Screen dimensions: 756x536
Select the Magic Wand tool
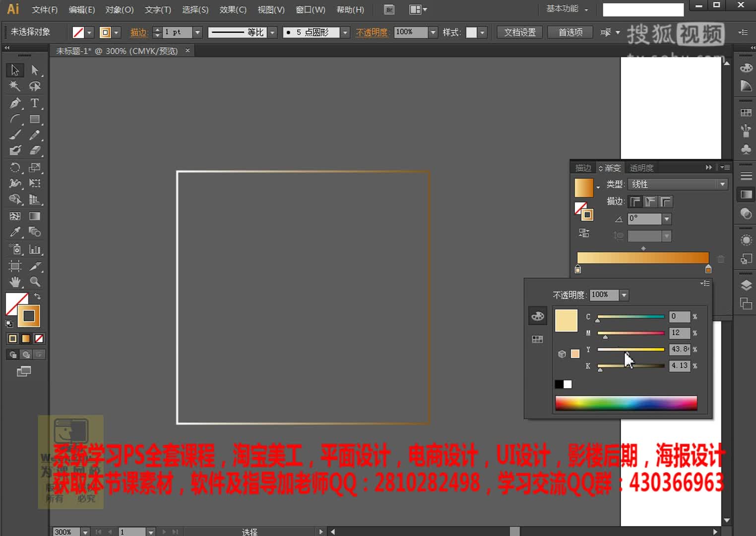(15, 86)
